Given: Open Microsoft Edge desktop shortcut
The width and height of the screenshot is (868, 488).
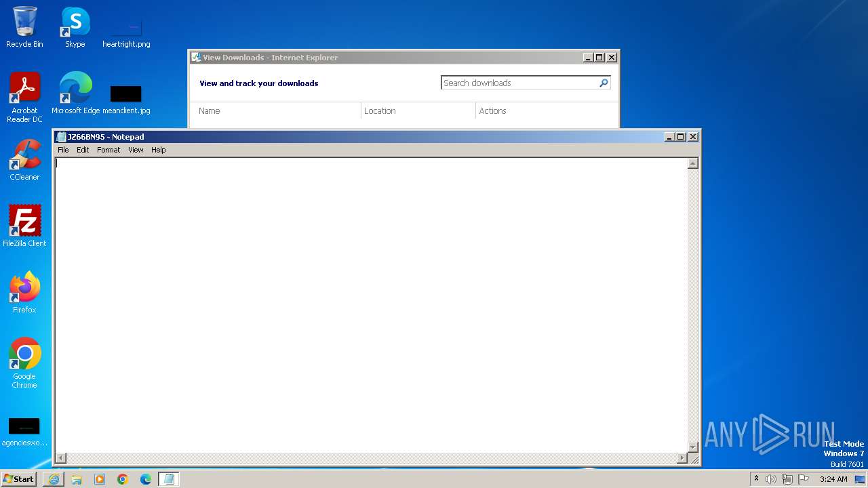Looking at the screenshot, I should [x=75, y=94].
